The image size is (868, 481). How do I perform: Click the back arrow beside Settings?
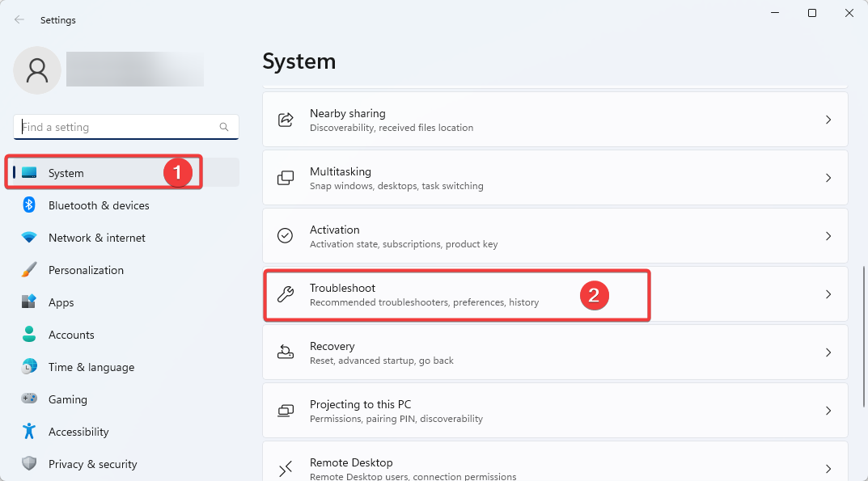pos(19,20)
